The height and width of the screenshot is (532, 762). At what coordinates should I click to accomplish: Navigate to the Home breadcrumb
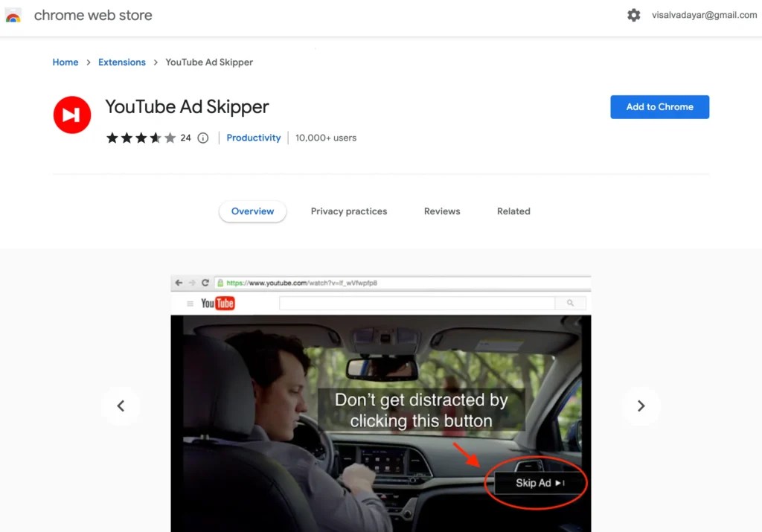65,62
